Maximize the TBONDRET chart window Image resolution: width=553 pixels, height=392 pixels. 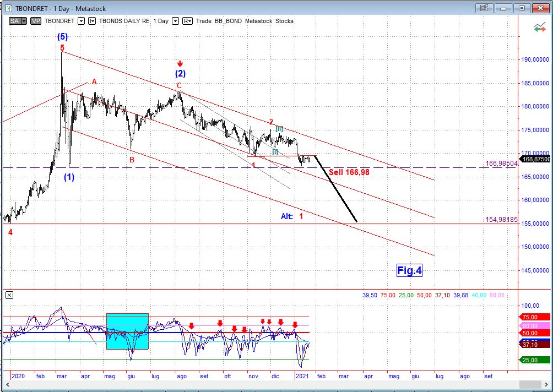(522, 8)
